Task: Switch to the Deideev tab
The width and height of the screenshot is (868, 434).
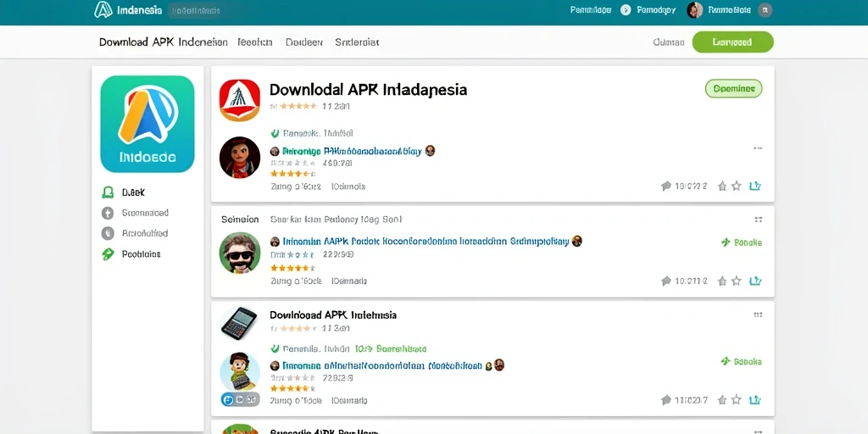Action: pyautogui.click(x=304, y=42)
